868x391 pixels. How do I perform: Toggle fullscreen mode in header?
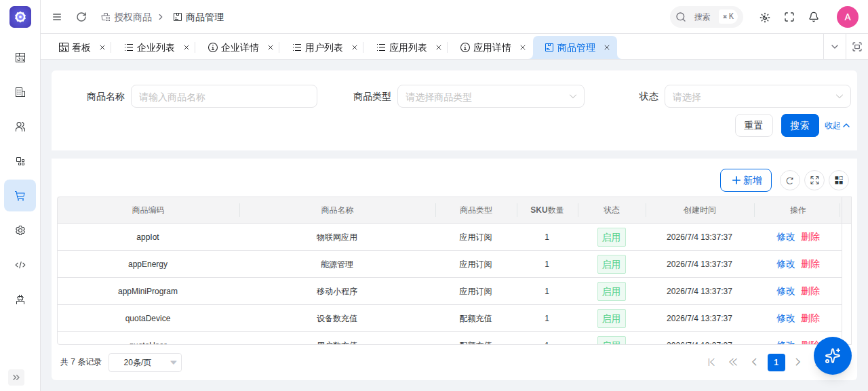(x=789, y=17)
